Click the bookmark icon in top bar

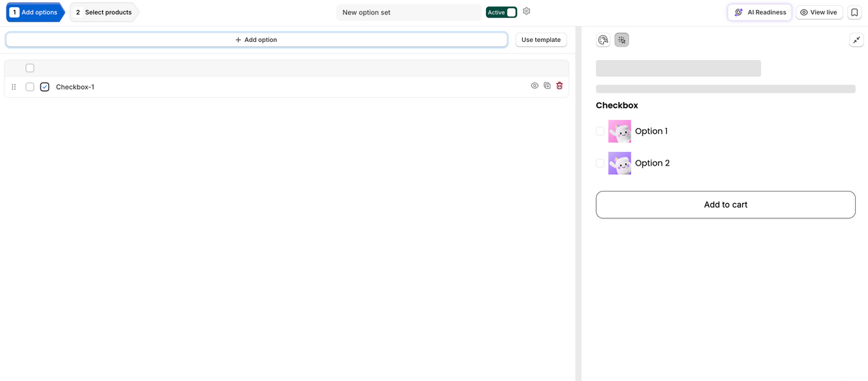tap(854, 12)
